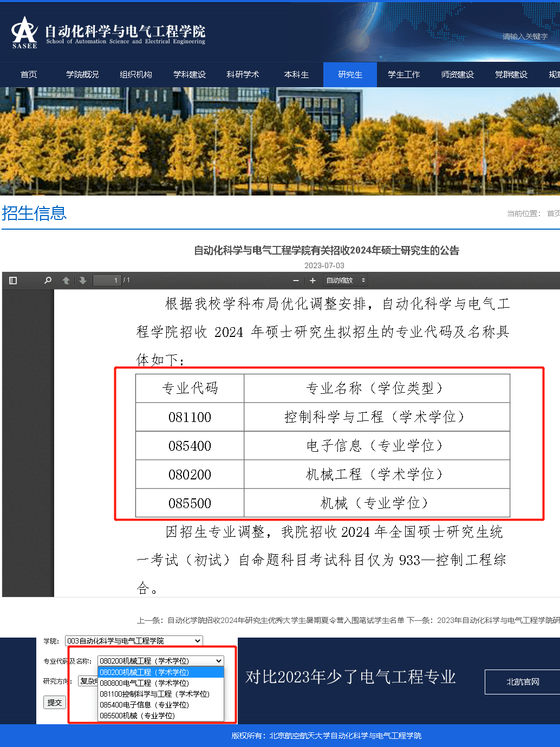Viewport: 560px width, 747px height.
Task: Click the 提交 submit button
Action: [55, 703]
